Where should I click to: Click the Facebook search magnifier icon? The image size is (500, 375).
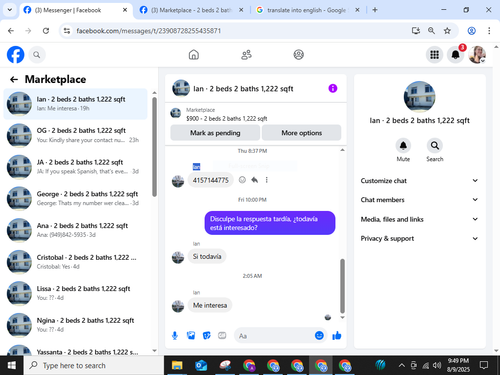[x=37, y=55]
